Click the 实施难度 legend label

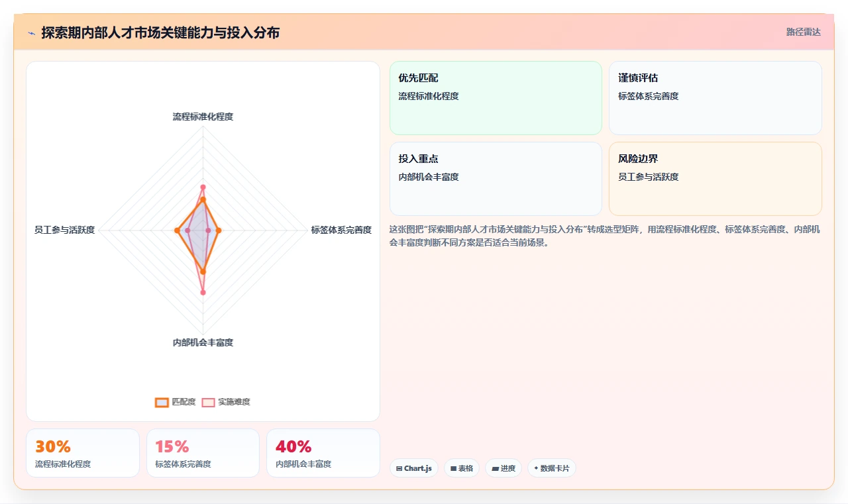(234, 402)
